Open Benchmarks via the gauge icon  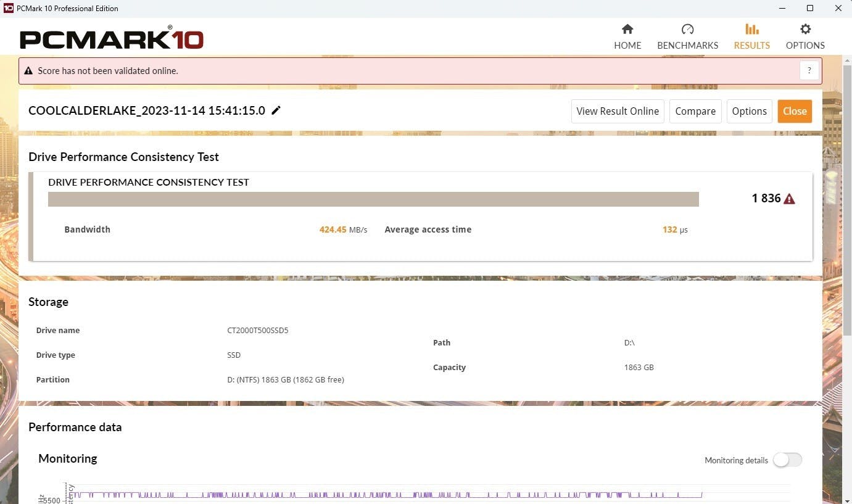tap(687, 29)
